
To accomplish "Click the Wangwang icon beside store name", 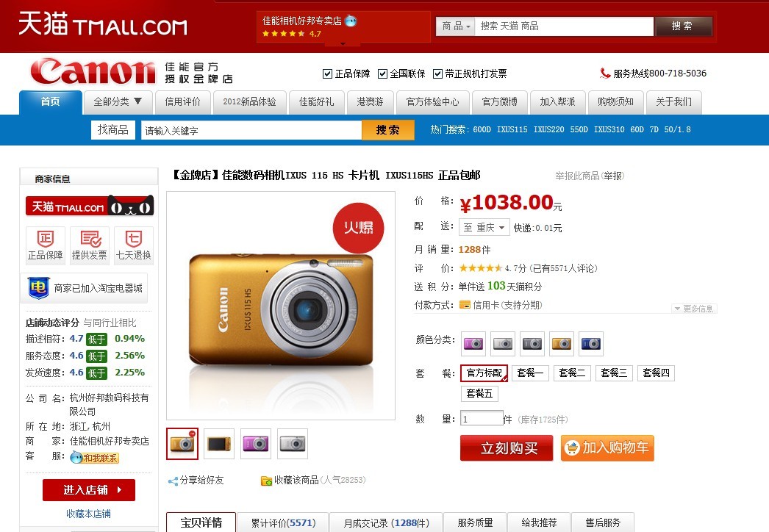I will point(351,21).
